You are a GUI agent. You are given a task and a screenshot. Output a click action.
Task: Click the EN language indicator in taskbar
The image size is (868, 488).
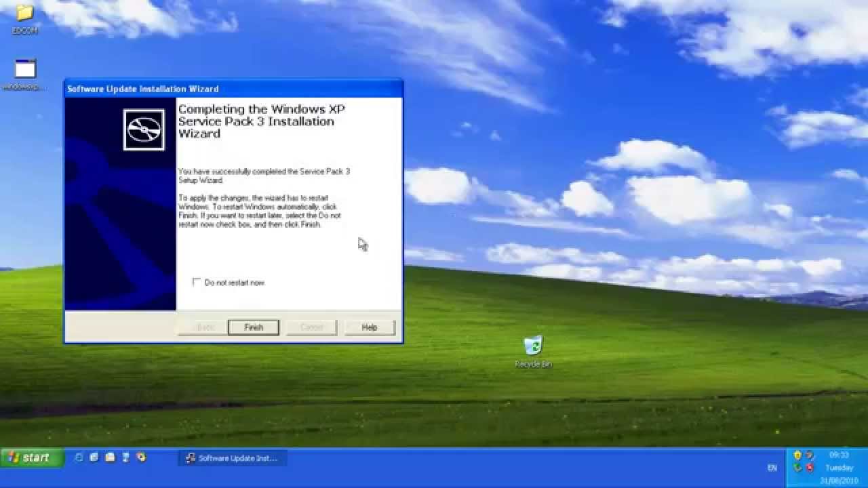tap(772, 468)
